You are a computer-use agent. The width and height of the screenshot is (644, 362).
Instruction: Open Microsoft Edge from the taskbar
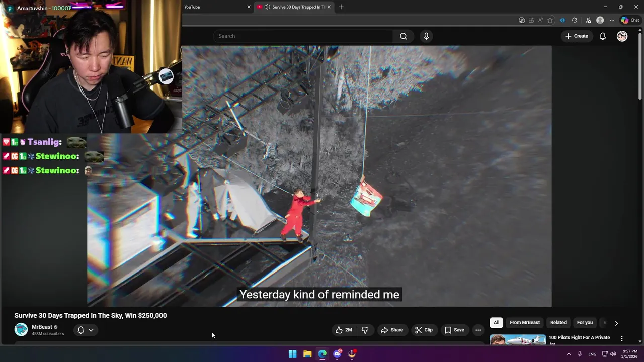(x=322, y=354)
